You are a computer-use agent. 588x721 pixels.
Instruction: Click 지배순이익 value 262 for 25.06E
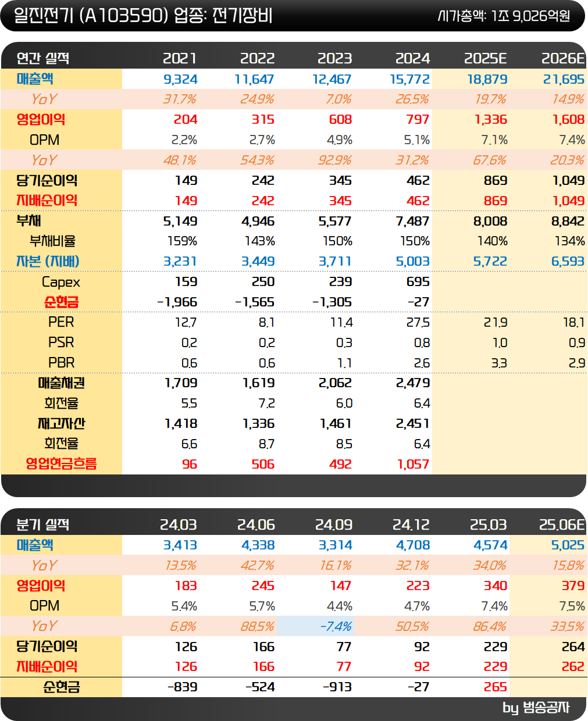[573, 666]
